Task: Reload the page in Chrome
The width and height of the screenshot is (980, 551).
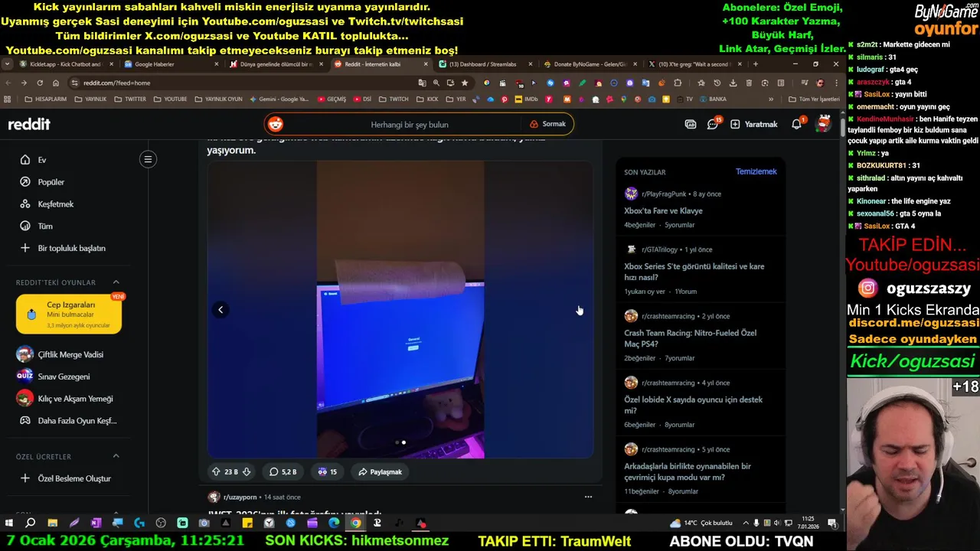Action: [40, 83]
